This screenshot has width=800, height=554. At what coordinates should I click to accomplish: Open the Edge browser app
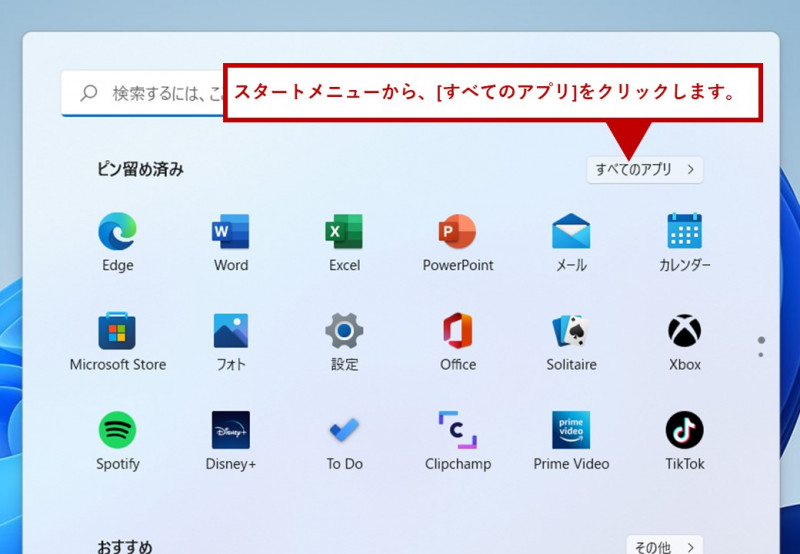pyautogui.click(x=117, y=232)
